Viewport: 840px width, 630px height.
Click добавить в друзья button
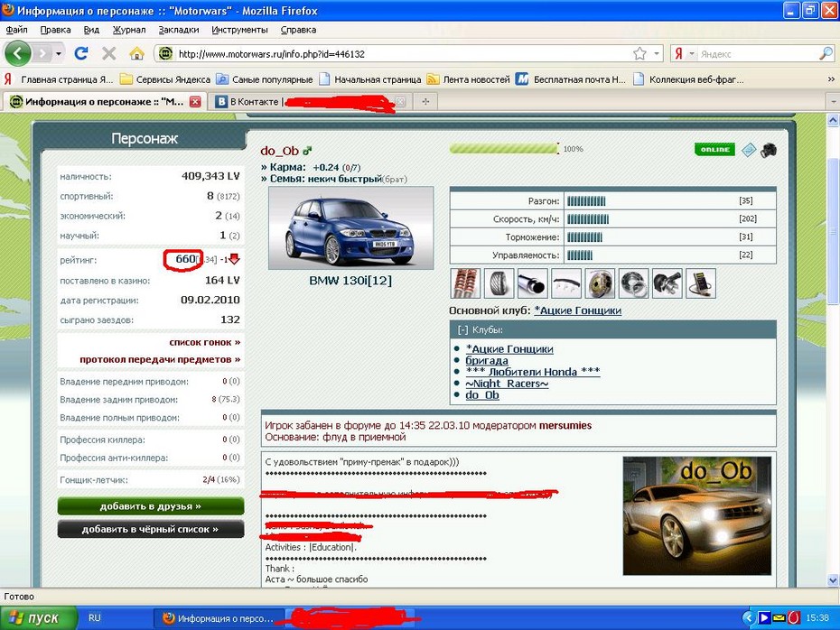pos(151,505)
